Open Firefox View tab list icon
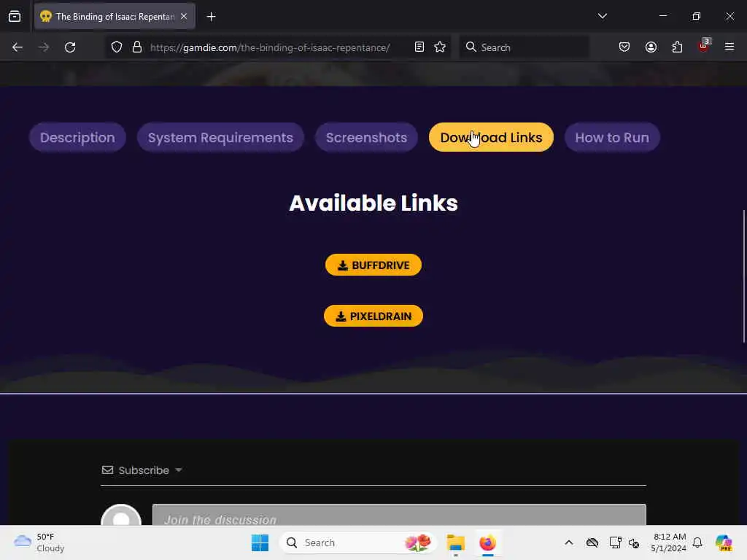 point(15,17)
